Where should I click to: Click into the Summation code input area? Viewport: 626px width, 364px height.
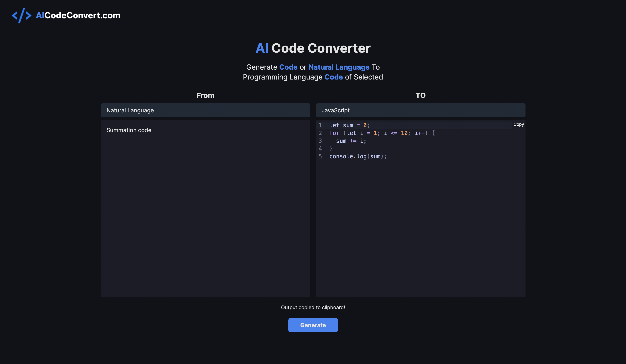pyautogui.click(x=205, y=209)
